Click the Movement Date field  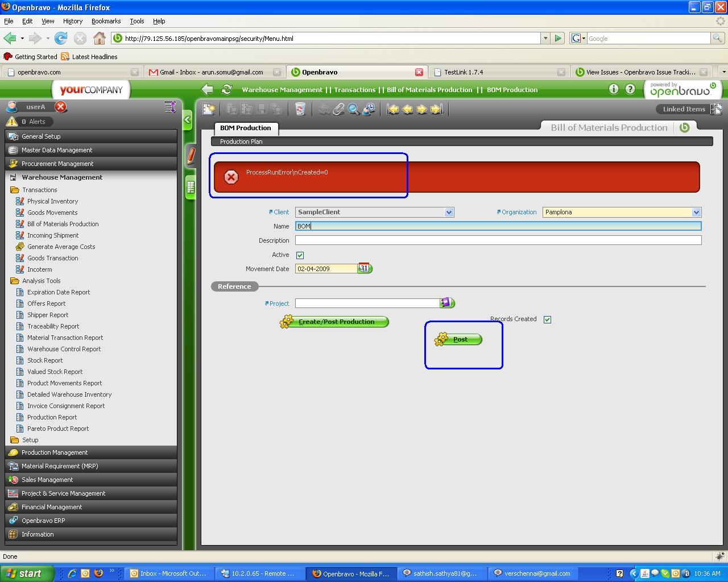coord(326,269)
